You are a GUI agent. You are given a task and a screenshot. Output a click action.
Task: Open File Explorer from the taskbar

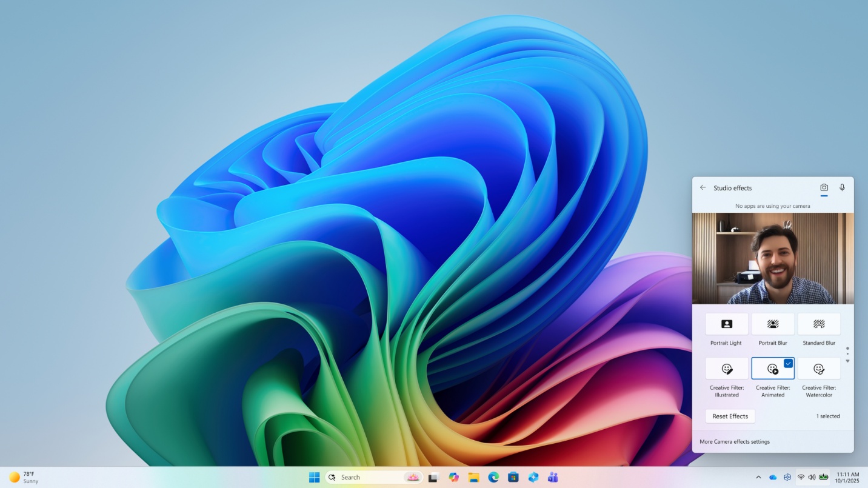(473, 478)
